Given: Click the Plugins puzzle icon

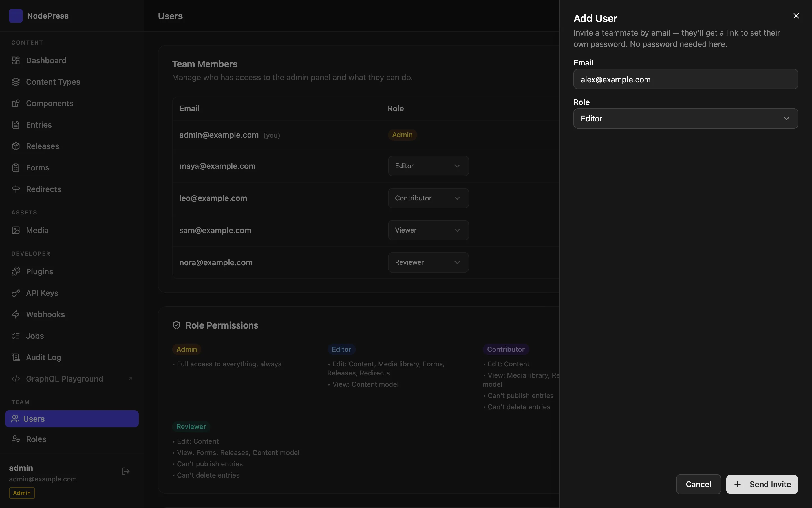Looking at the screenshot, I should (x=16, y=271).
